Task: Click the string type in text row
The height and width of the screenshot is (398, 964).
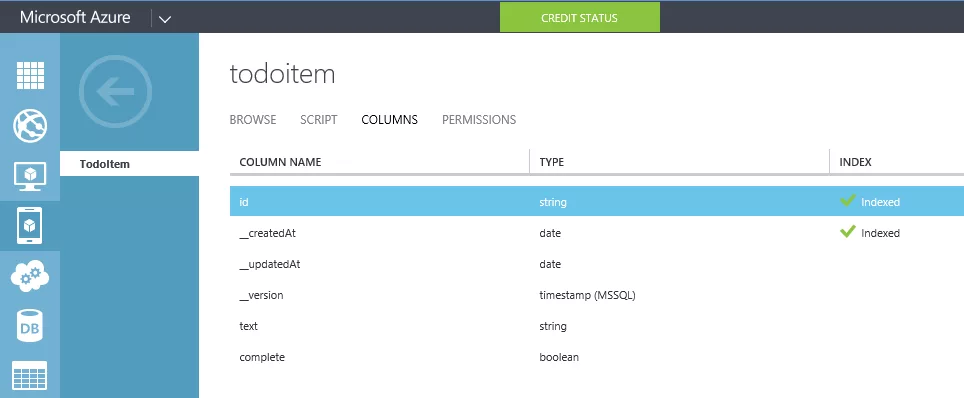Action: 553,326
